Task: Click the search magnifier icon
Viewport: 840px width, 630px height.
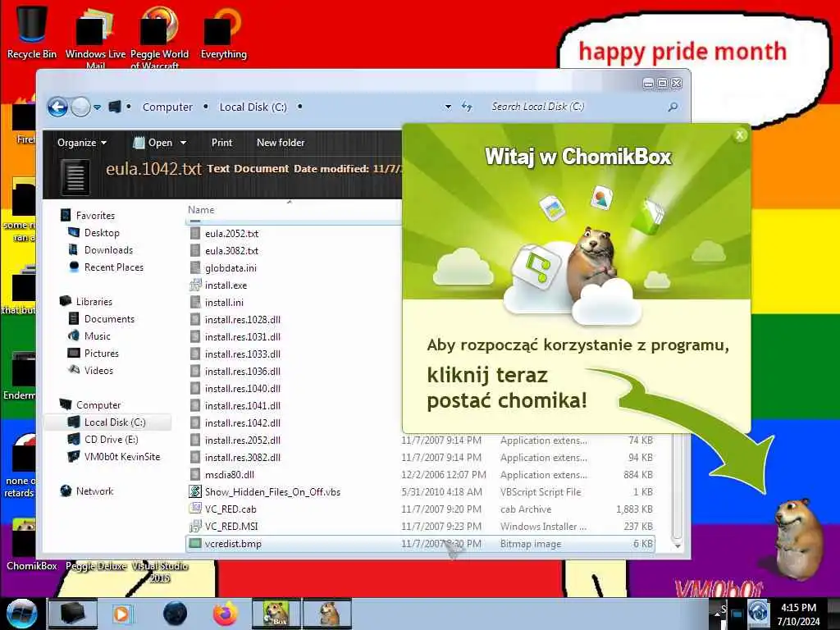Action: coord(673,107)
